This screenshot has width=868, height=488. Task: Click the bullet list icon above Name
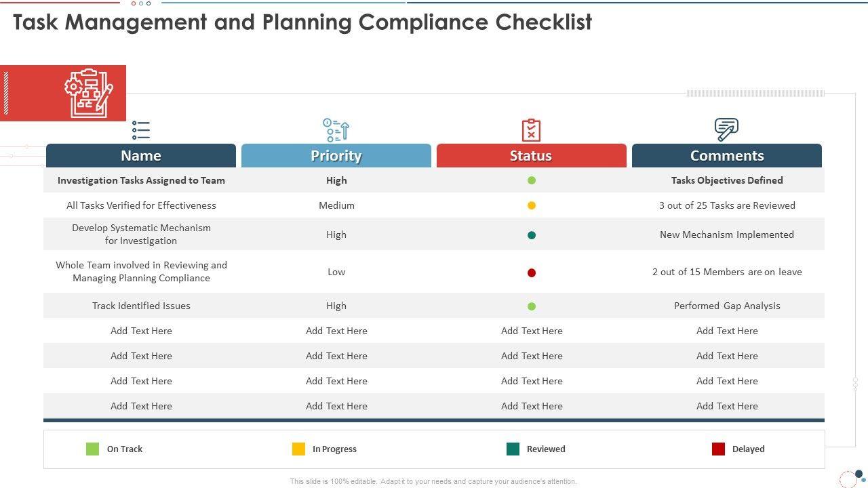click(x=141, y=129)
